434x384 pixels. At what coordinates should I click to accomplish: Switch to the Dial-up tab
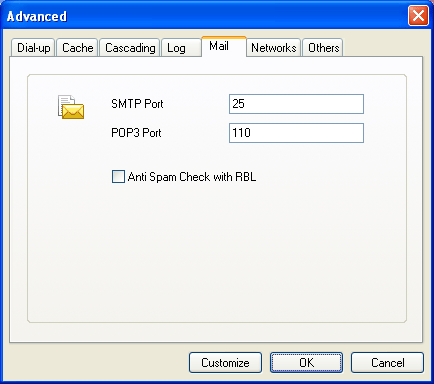point(33,48)
